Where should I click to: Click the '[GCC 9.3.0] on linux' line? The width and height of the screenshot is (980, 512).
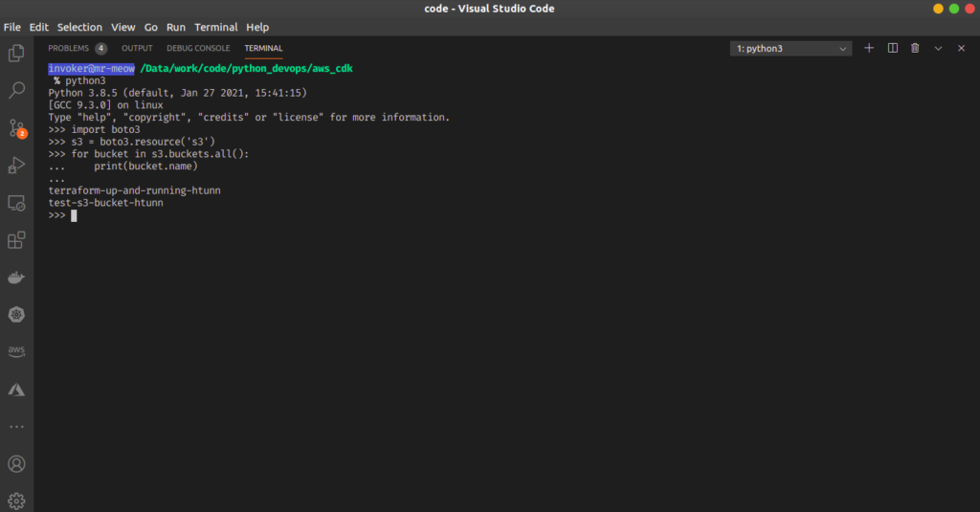tap(105, 105)
